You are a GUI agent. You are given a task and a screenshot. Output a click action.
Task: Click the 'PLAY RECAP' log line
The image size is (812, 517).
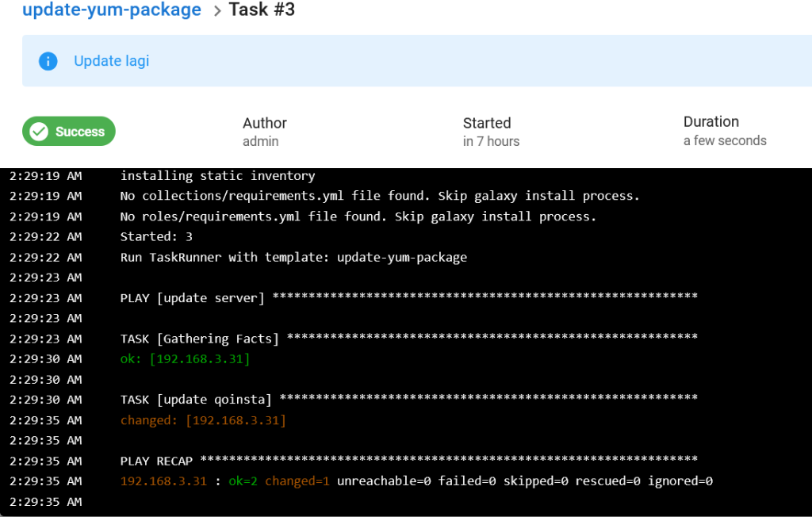tap(409, 461)
